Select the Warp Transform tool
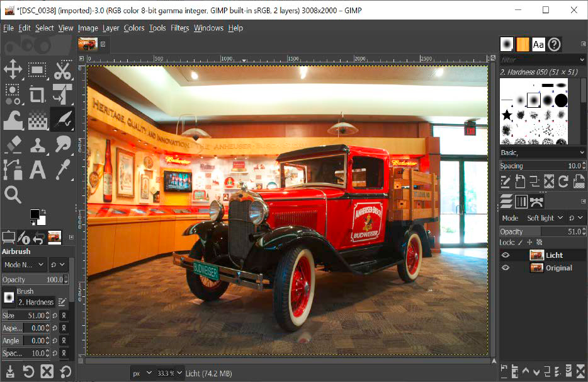588x382 pixels. click(13, 120)
